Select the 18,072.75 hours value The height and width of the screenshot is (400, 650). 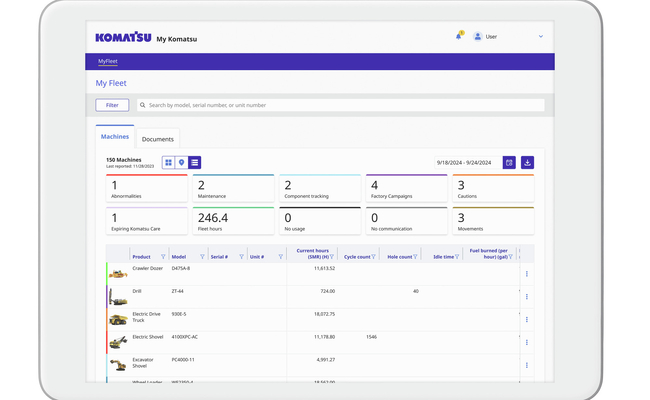[x=324, y=314]
